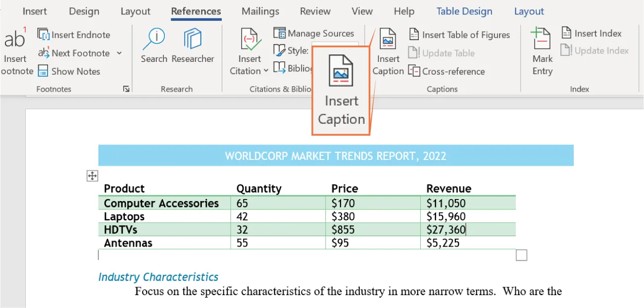
Task: Insert a Cross-reference
Action: pyautogui.click(x=447, y=71)
